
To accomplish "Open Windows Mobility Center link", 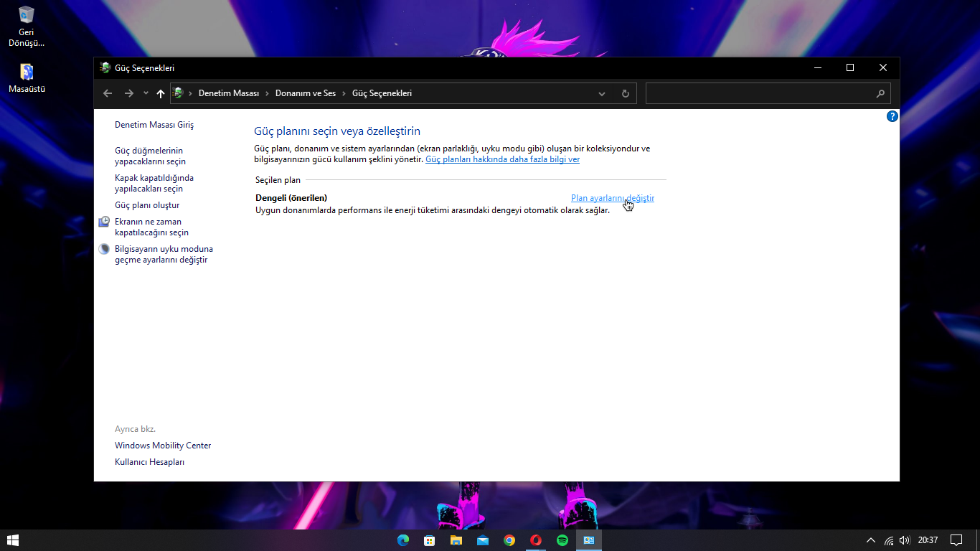I will point(163,446).
